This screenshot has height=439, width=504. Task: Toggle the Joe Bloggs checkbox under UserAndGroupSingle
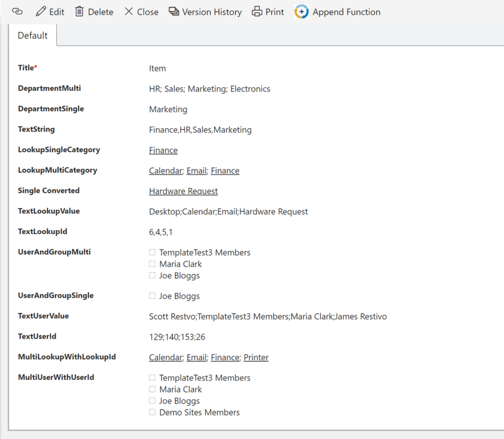[152, 296]
